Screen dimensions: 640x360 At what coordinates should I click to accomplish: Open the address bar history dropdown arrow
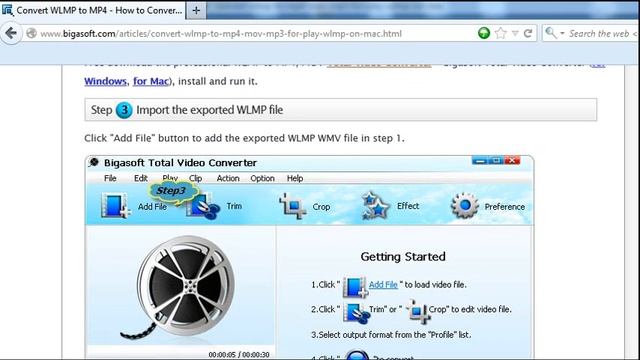[515, 33]
